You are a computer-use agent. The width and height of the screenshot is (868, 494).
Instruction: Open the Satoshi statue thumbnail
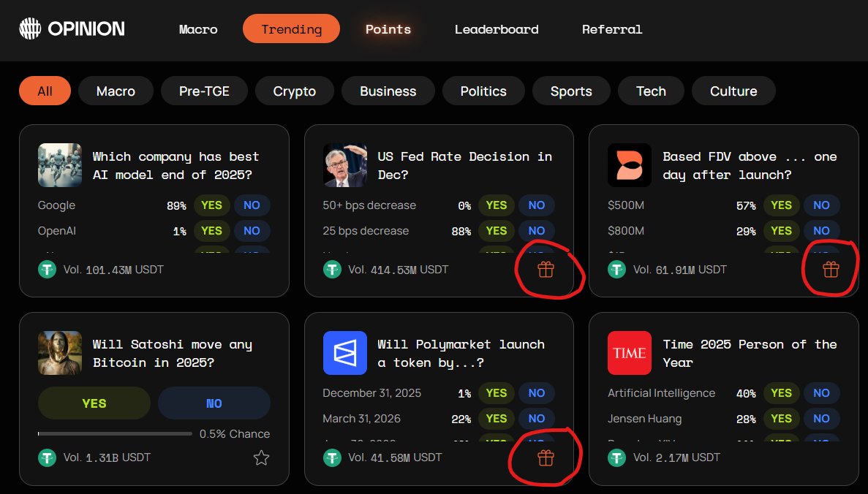(x=60, y=353)
